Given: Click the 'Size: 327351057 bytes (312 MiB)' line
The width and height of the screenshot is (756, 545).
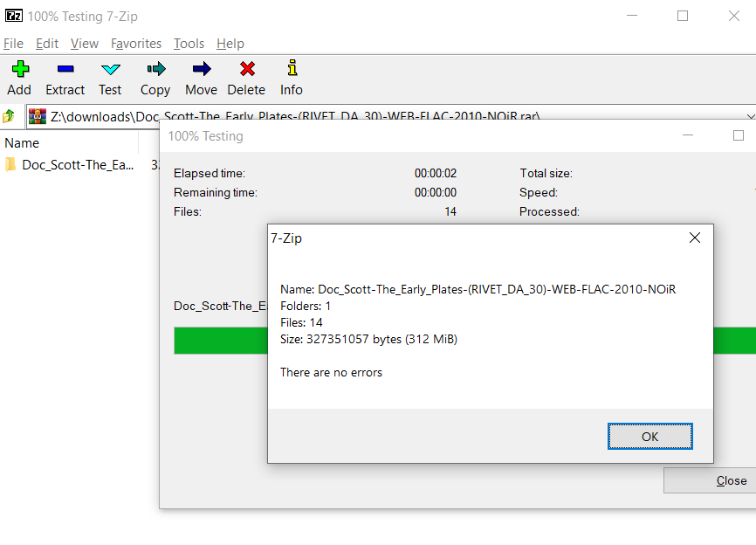Looking at the screenshot, I should (x=369, y=339).
